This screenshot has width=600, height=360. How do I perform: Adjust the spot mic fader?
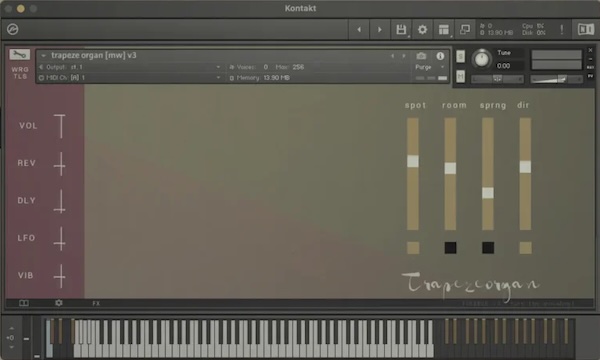[413, 161]
